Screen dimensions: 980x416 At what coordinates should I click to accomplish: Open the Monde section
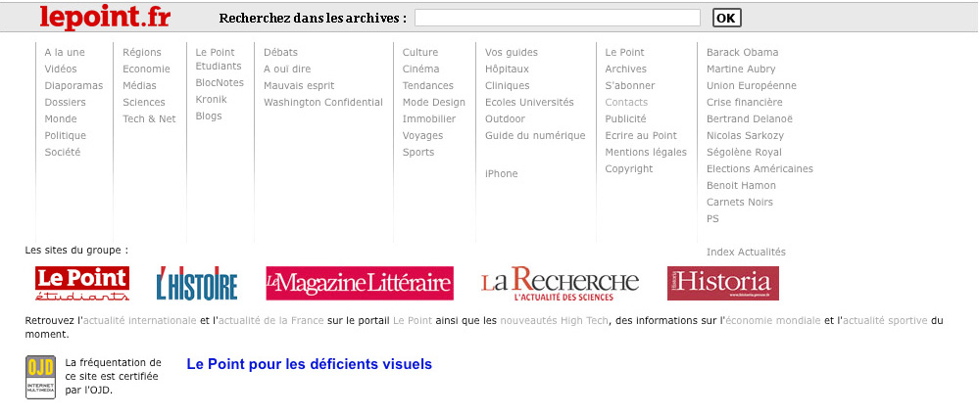61,118
